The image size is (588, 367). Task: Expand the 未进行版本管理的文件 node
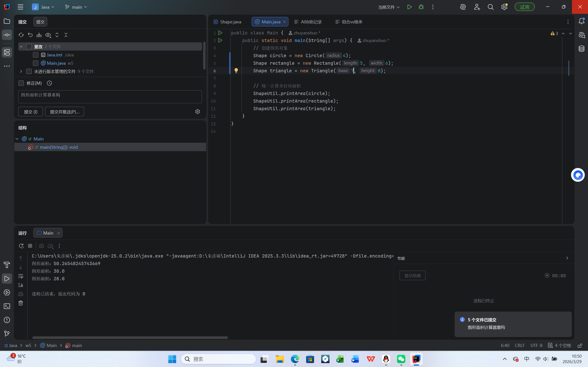[21, 71]
